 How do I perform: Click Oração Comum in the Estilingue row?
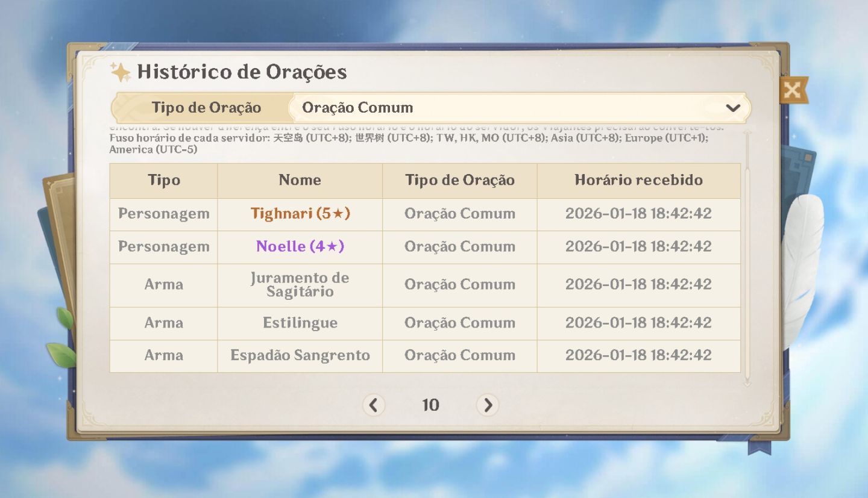click(460, 323)
